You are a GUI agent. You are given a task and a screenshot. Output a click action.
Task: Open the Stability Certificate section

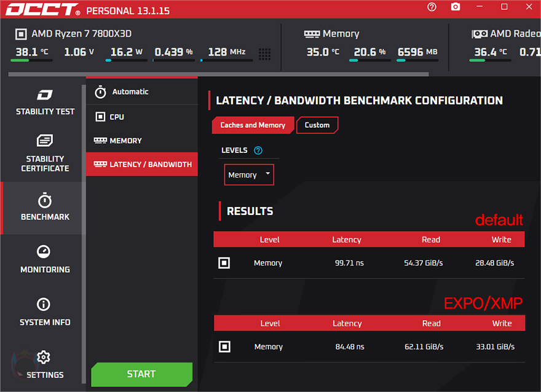click(45, 154)
